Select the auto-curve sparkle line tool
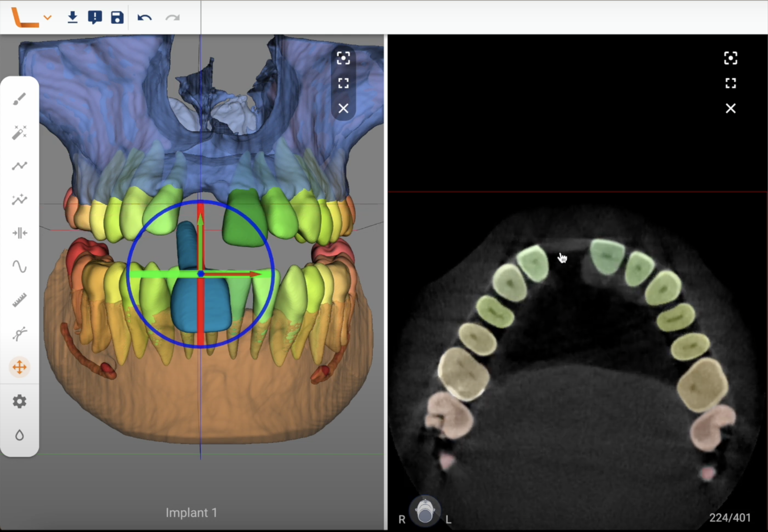Image resolution: width=768 pixels, height=532 pixels. point(19,199)
